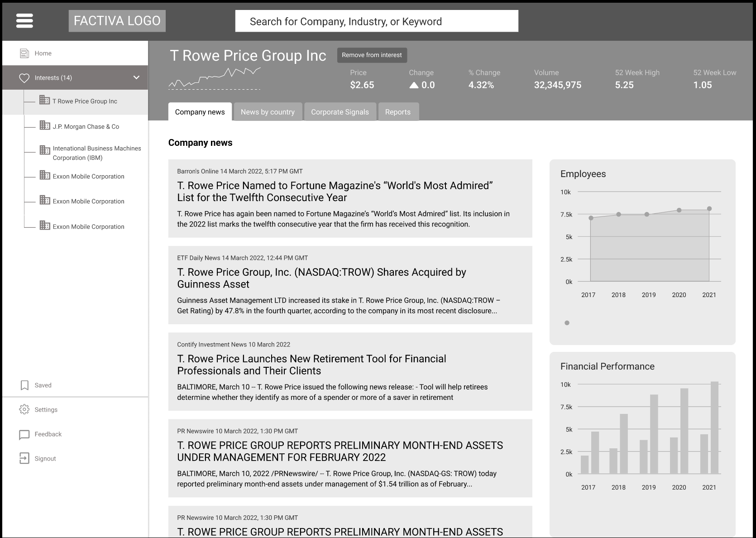
Task: Click the Employees chart 2021 data point
Action: pyautogui.click(x=709, y=209)
